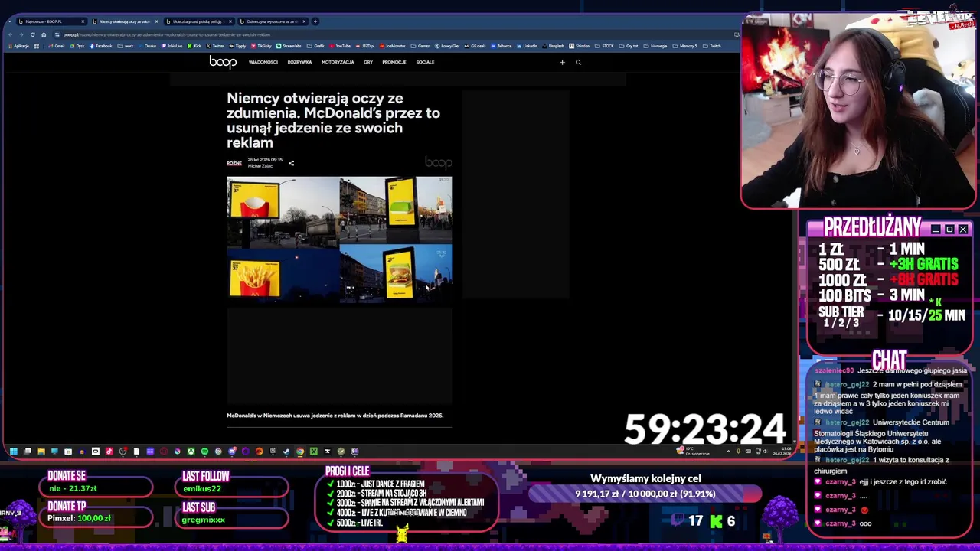Go back with browser back arrow
Screen dimensions: 980x551
tap(11, 34)
